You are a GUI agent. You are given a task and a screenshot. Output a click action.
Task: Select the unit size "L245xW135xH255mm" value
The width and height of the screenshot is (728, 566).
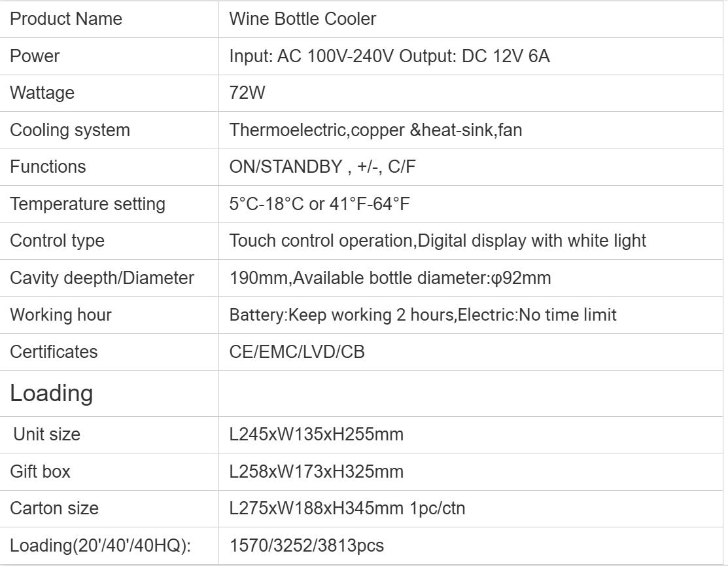pos(317,434)
